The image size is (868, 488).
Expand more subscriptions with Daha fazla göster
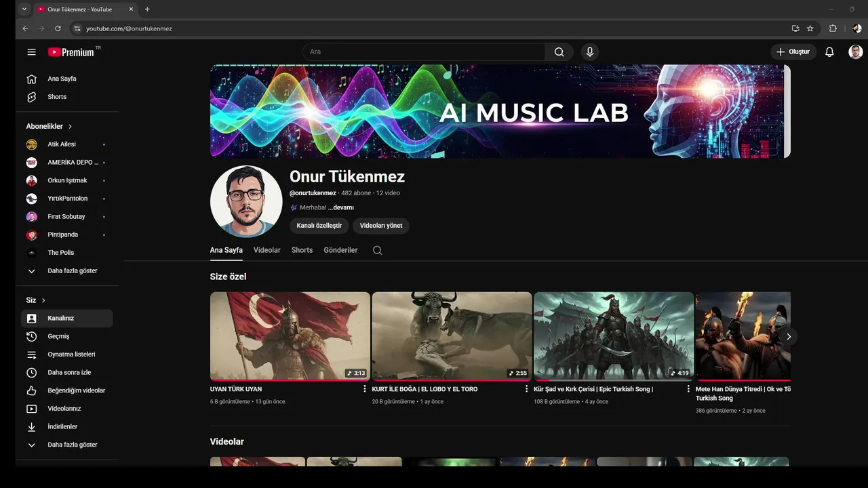click(66, 270)
